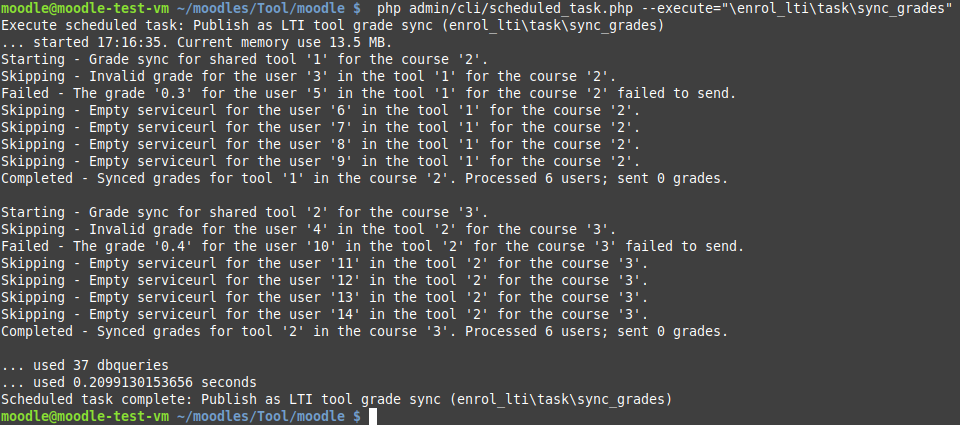Click 'Invalid grade for the user 3' line
The width and height of the screenshot is (960, 425).
308,77
